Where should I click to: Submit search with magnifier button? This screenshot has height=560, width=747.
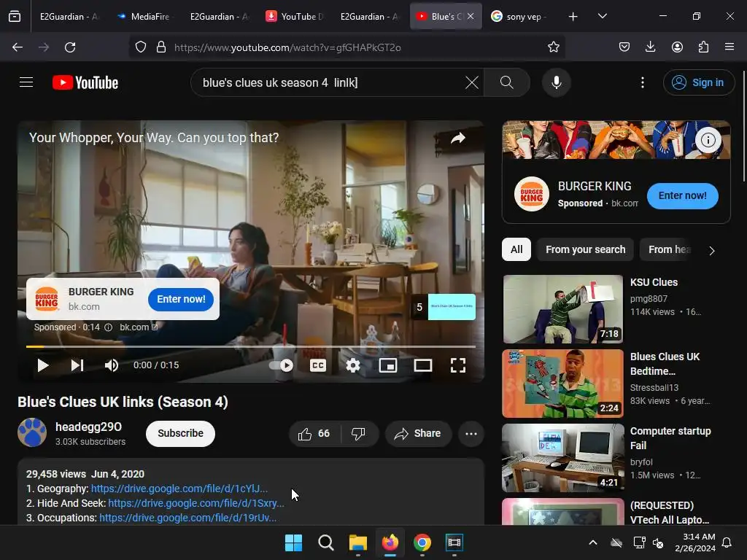click(507, 82)
